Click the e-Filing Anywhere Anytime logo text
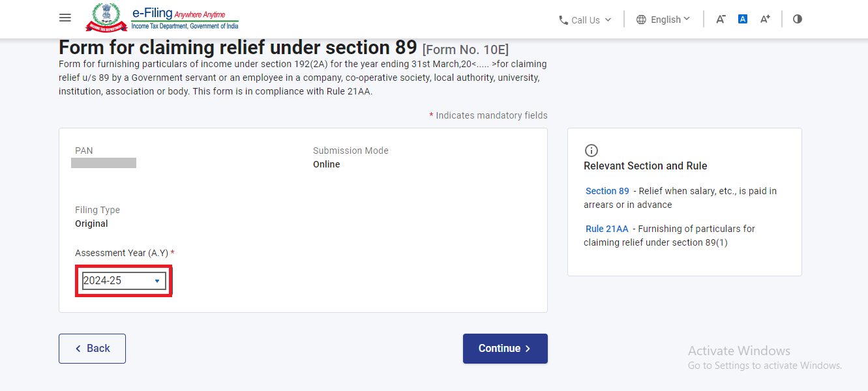 (185, 18)
